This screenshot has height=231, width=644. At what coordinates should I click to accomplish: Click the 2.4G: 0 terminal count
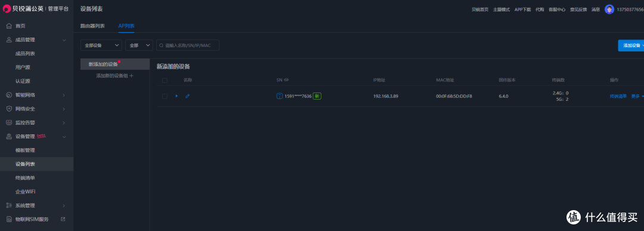tap(561, 93)
